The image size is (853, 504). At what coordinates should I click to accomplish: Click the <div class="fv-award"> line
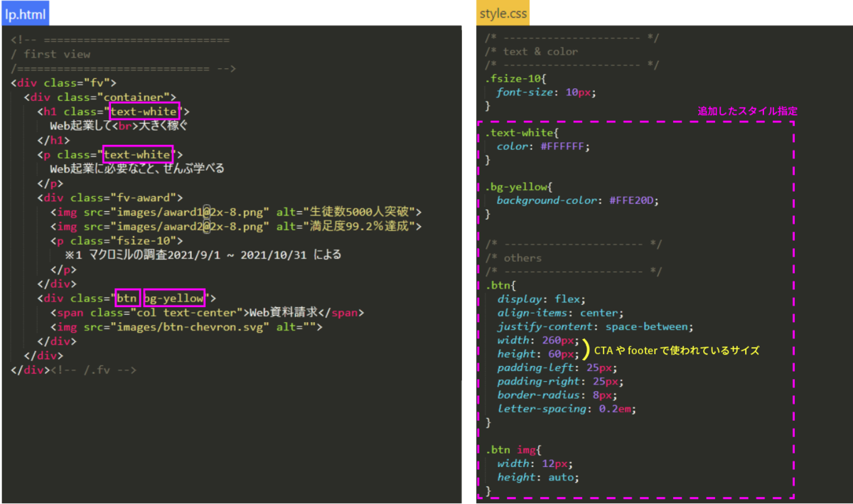[x=110, y=198]
